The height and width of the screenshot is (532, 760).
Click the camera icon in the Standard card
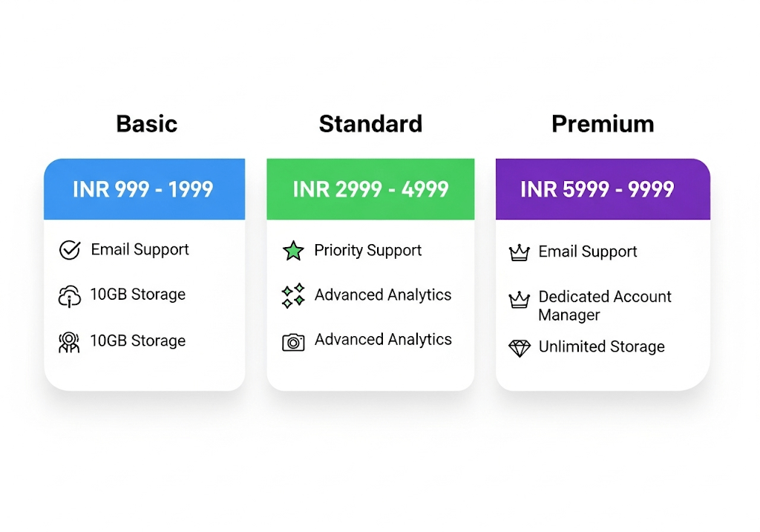[293, 341]
